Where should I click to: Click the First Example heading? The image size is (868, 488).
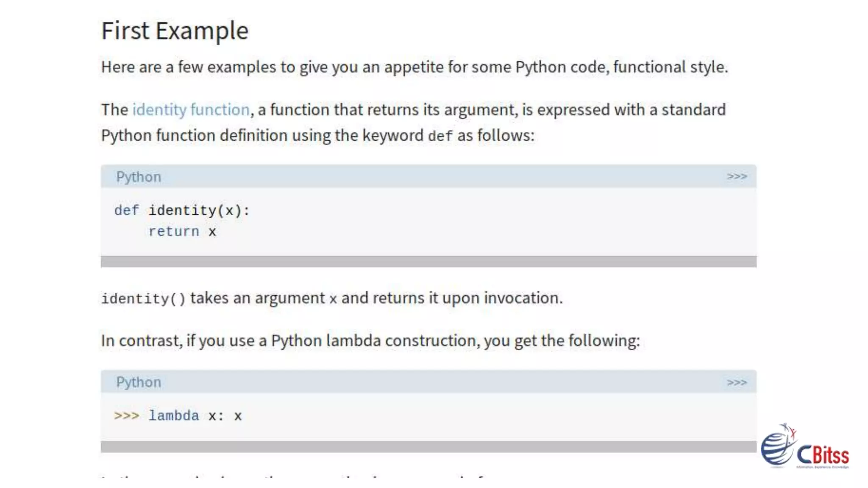(175, 31)
